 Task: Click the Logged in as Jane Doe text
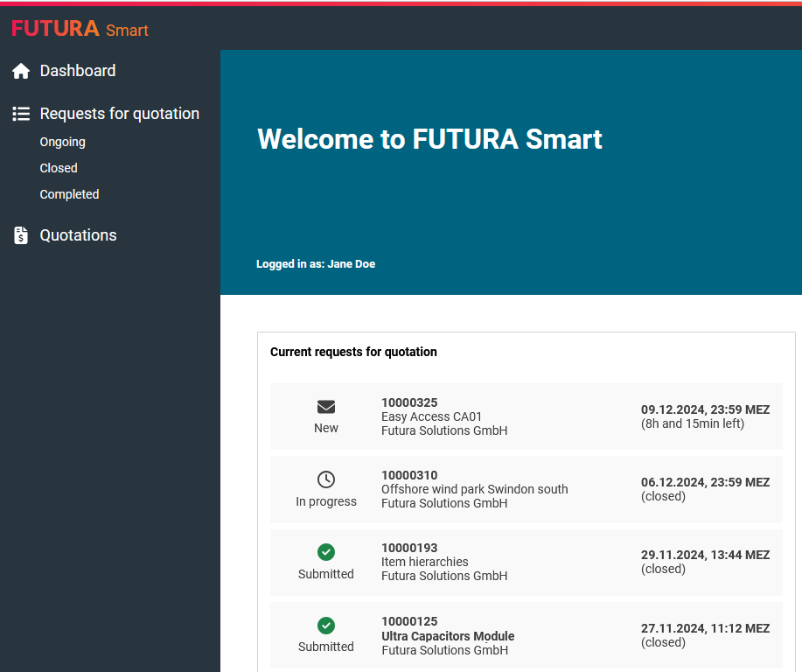pyautogui.click(x=316, y=264)
